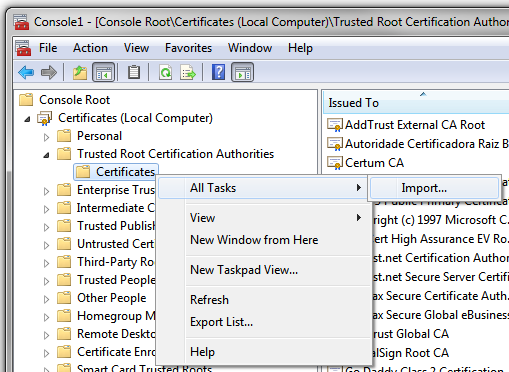Expand the Certificate Enrollment folder

47,353
